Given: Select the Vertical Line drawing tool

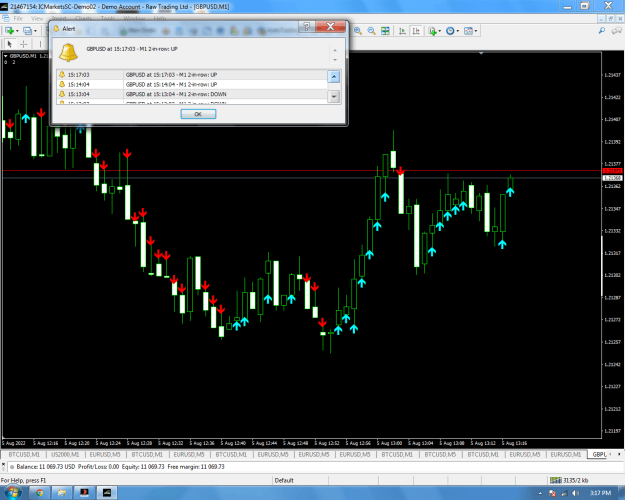Looking at the screenshot, I should [40, 44].
